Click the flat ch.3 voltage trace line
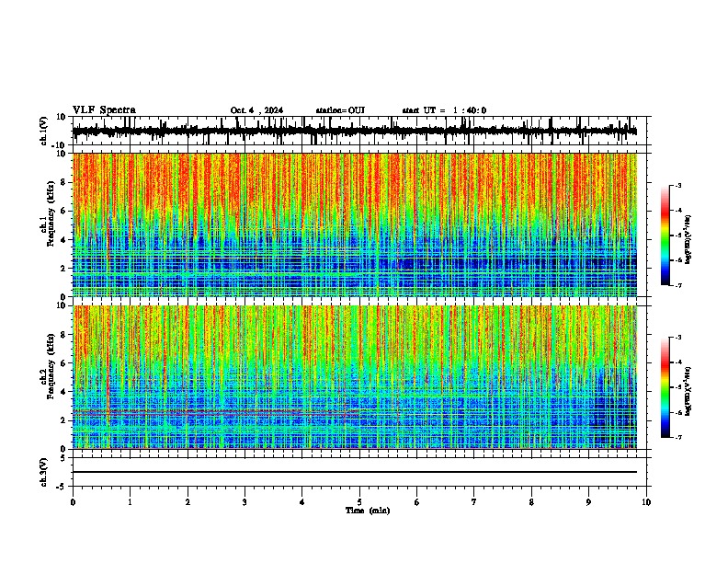728x563 pixels. click(x=355, y=472)
